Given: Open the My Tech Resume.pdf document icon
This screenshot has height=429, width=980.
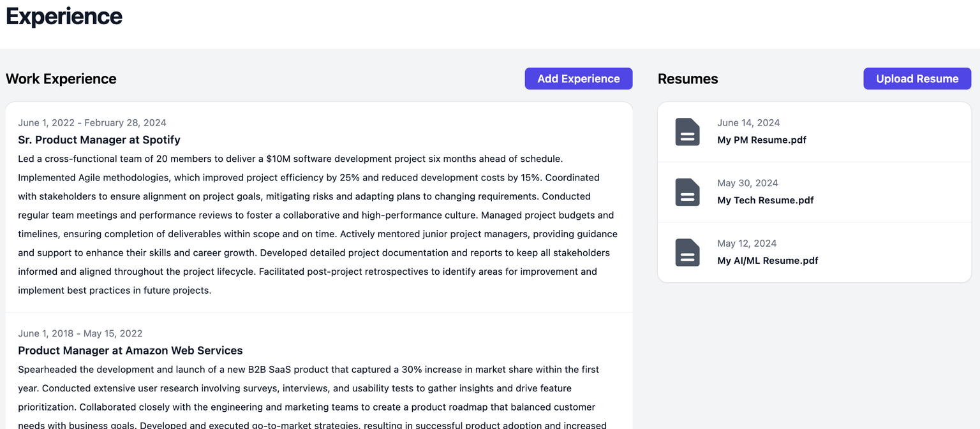Looking at the screenshot, I should tap(687, 192).
